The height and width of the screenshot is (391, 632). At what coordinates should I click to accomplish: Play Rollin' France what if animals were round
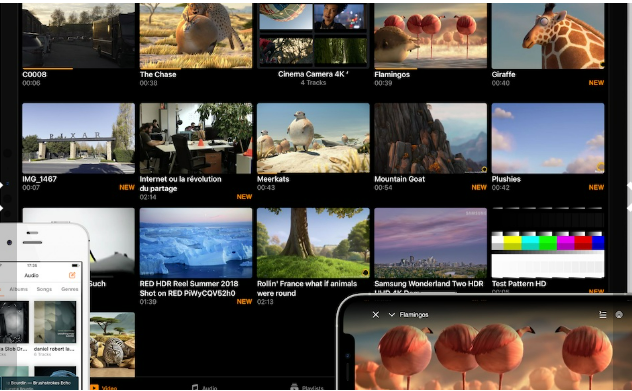pyautogui.click(x=313, y=243)
